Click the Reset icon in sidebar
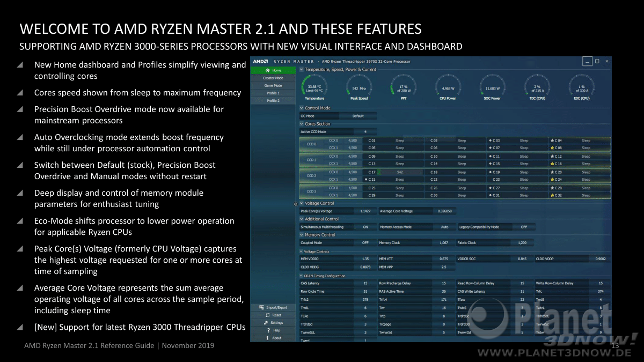The height and width of the screenshot is (362, 644). tap(267, 315)
